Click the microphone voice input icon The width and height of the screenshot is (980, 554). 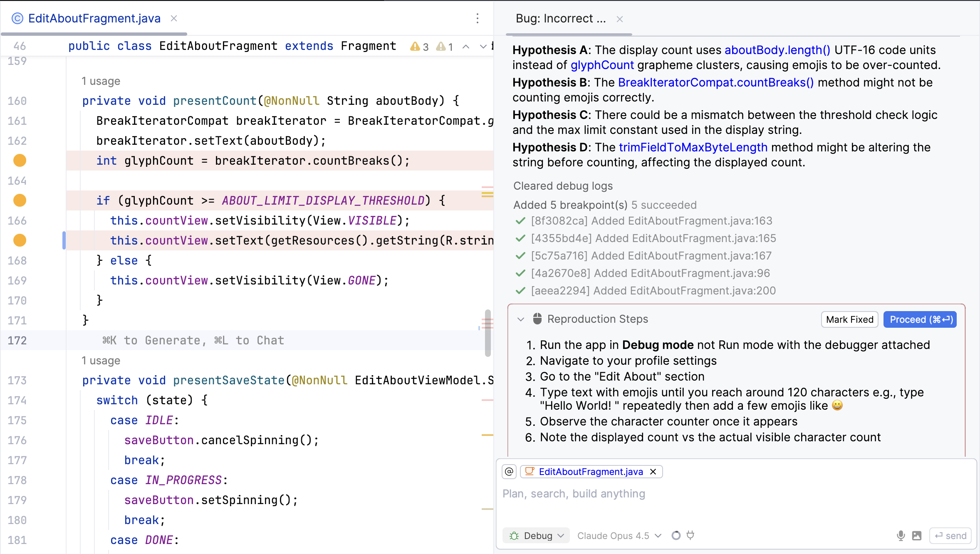(901, 536)
